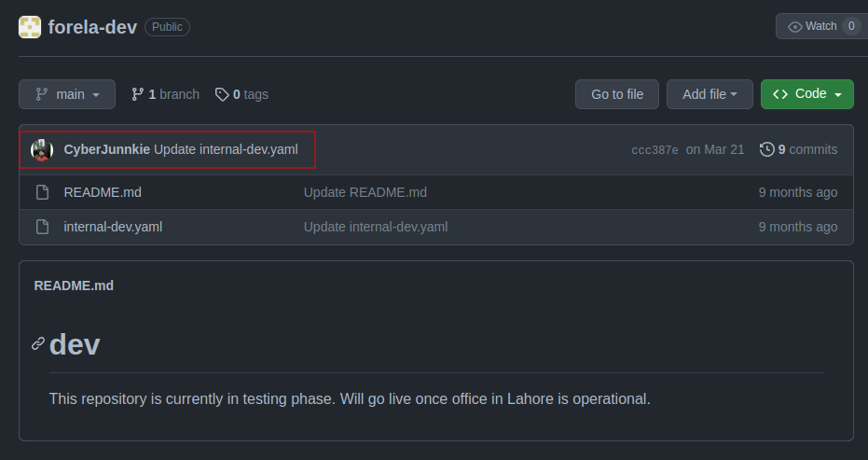Open the main branch dropdown

tap(67, 94)
